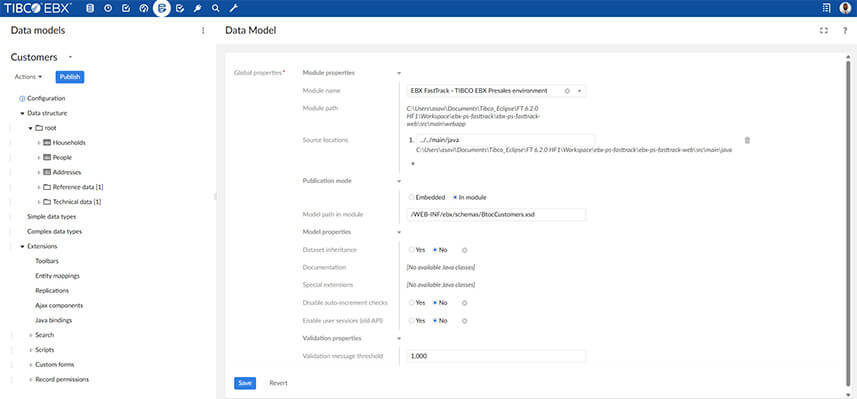Open the Data workflows checkbox-edit icon
Viewport: 857px width, 399px height.
click(x=126, y=8)
